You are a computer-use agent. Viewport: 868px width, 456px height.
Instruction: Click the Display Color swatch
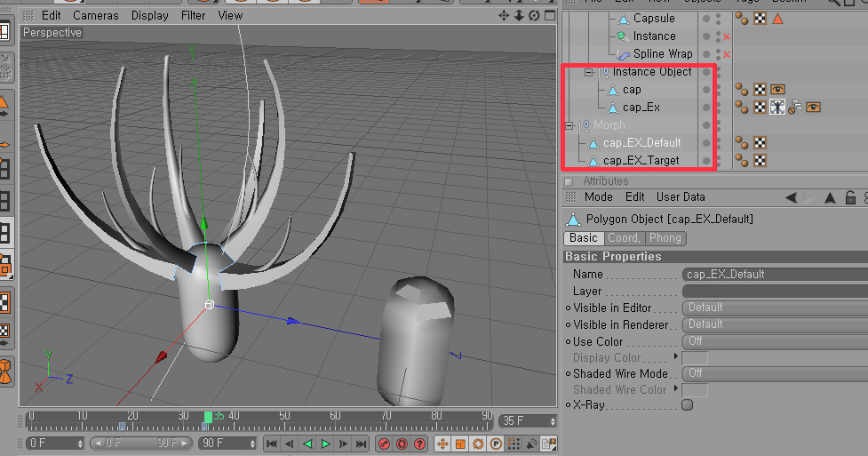pyautogui.click(x=694, y=357)
